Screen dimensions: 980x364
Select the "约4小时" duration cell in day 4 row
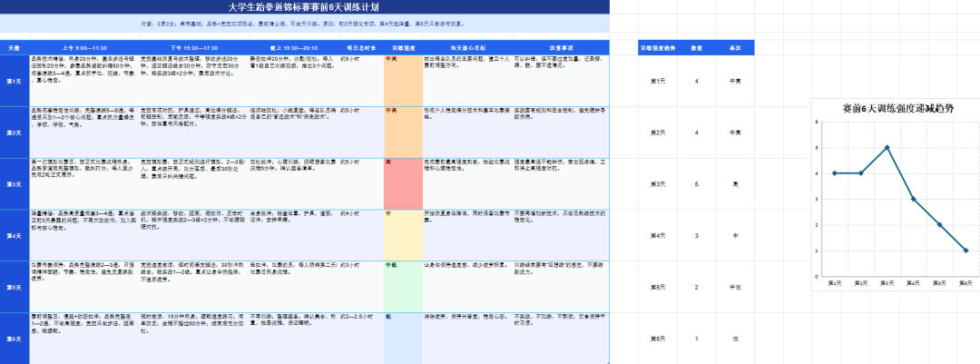[x=361, y=235]
